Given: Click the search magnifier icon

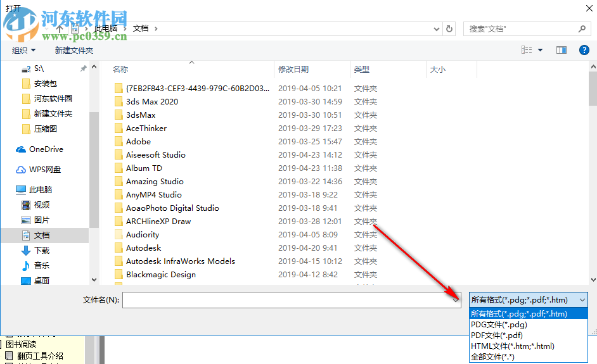Looking at the screenshot, I should [x=582, y=29].
